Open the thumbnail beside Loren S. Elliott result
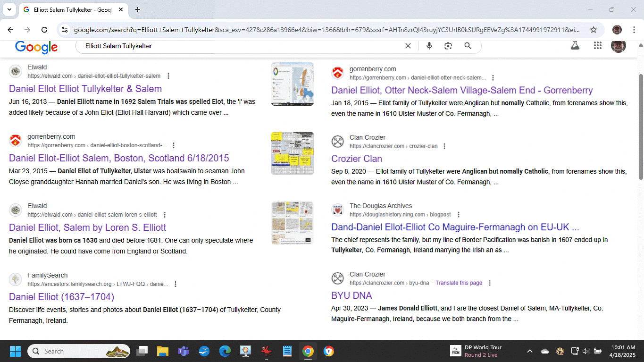 293,223
